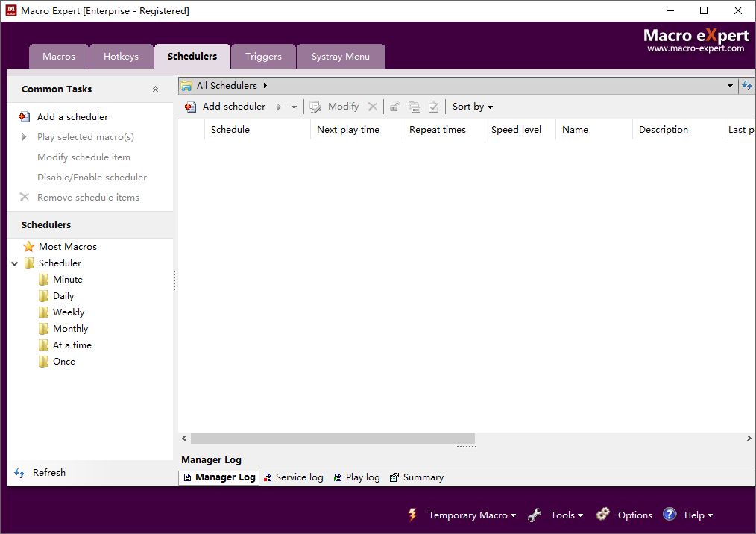This screenshot has width=756, height=534.
Task: Click the Name column header
Action: 594,129
